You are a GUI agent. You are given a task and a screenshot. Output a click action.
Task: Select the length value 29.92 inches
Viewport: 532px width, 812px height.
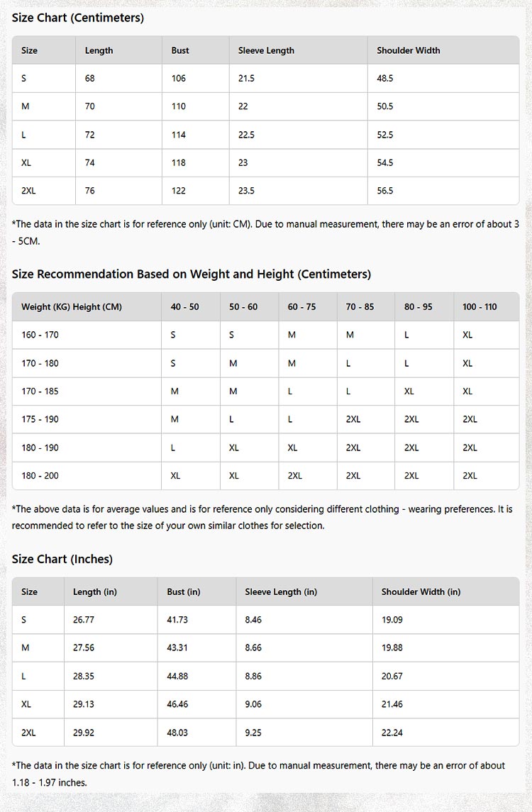[84, 733]
